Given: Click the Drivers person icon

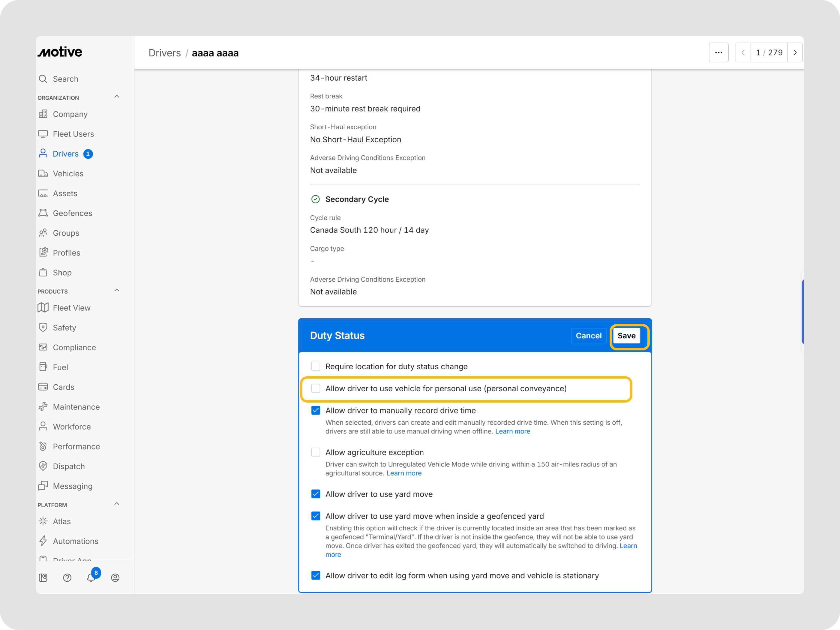Looking at the screenshot, I should (x=43, y=153).
